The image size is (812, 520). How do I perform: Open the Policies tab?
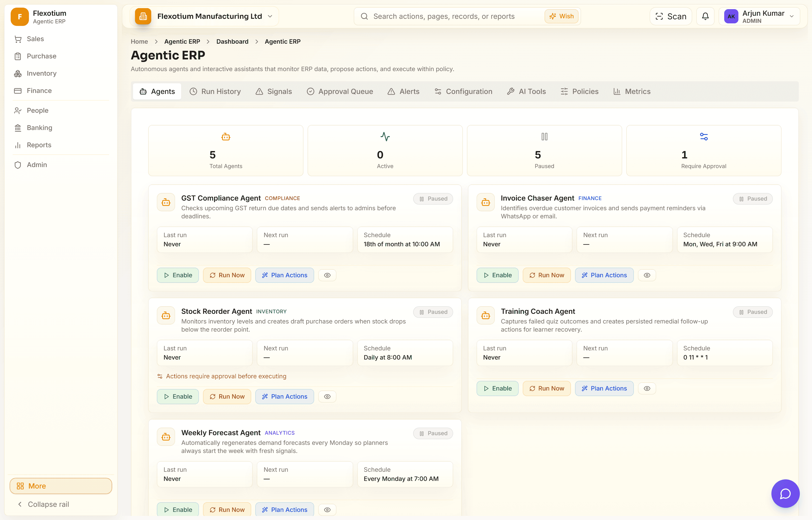coord(580,91)
